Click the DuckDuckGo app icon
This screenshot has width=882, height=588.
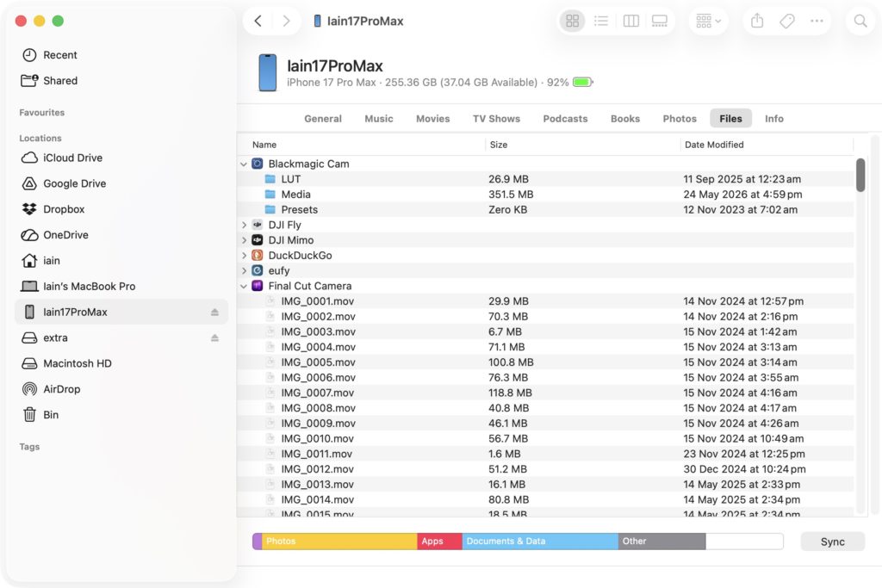257,255
